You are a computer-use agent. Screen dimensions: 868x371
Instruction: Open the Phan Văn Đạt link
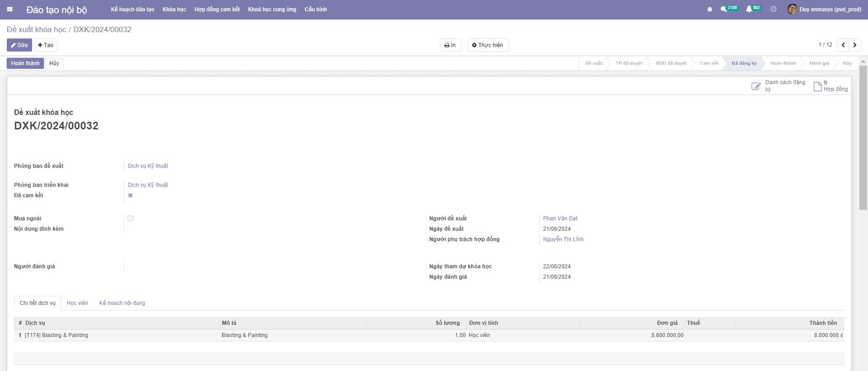(560, 219)
